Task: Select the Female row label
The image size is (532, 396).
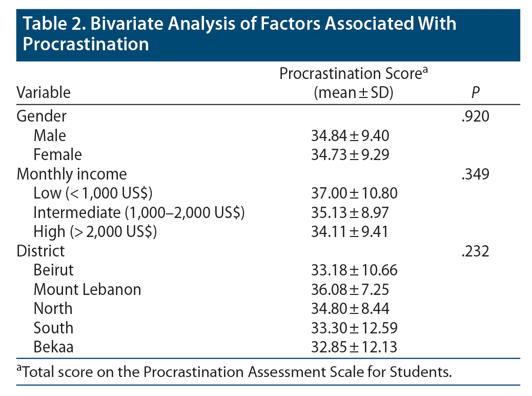Action: (57, 154)
